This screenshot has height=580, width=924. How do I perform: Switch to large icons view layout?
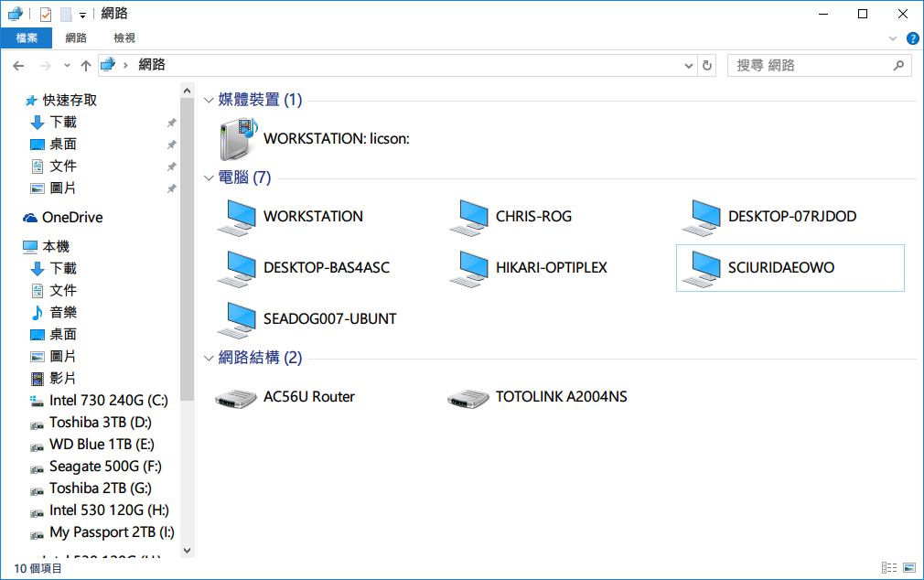coord(909,567)
